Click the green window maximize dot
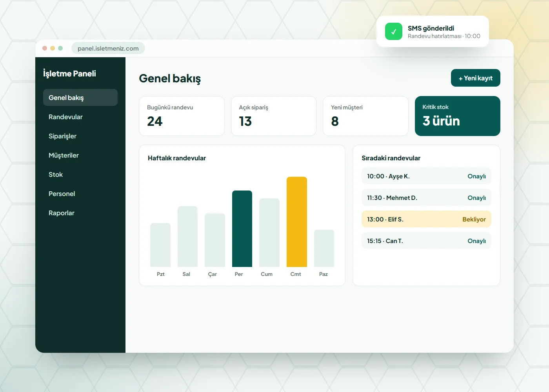This screenshot has width=549, height=392. 60,48
